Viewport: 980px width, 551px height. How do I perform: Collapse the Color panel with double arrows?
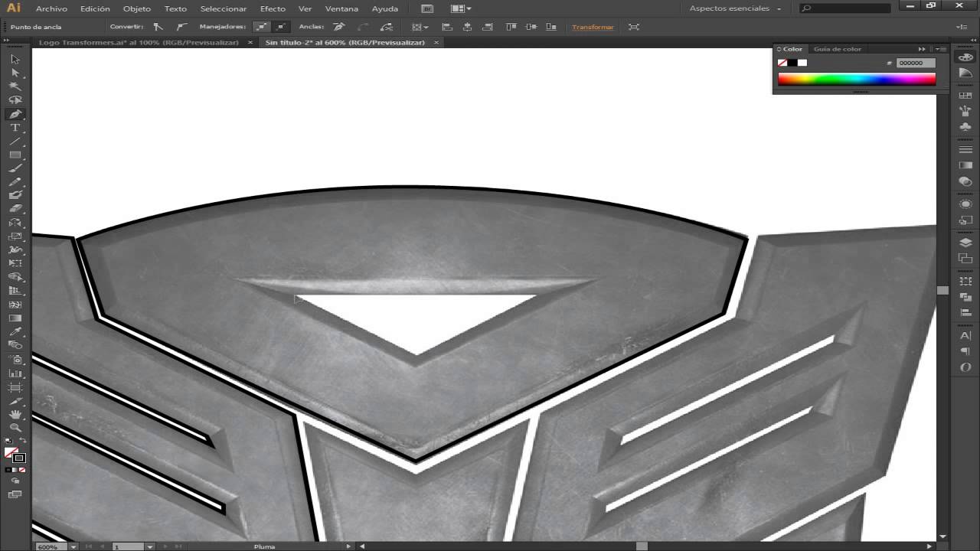coord(922,49)
